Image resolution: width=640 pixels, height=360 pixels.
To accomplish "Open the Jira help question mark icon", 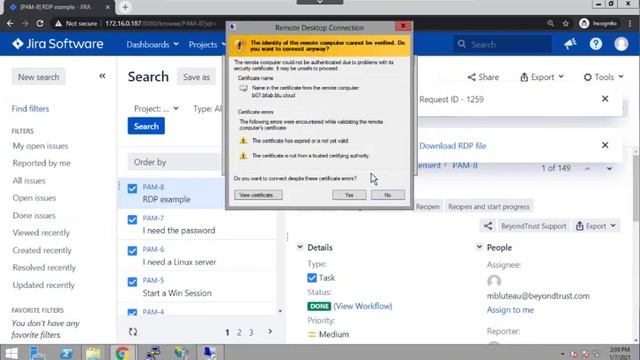I will pos(596,44).
